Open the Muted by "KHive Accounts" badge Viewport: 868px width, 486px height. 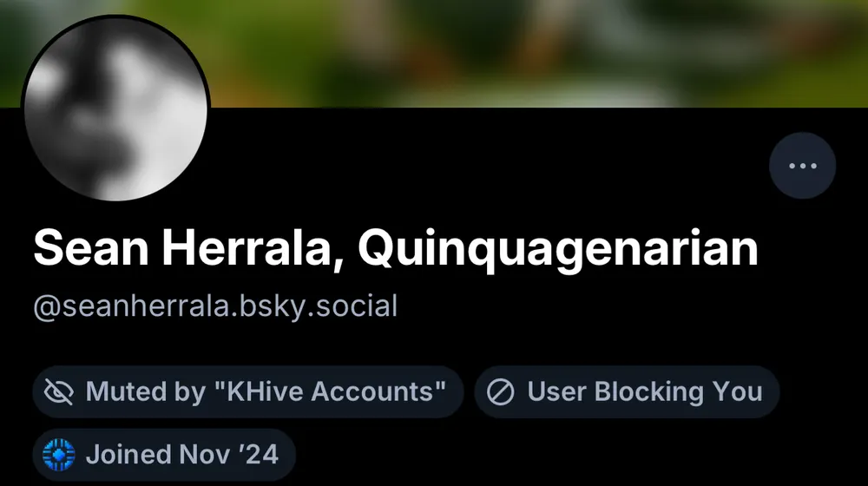tap(248, 392)
